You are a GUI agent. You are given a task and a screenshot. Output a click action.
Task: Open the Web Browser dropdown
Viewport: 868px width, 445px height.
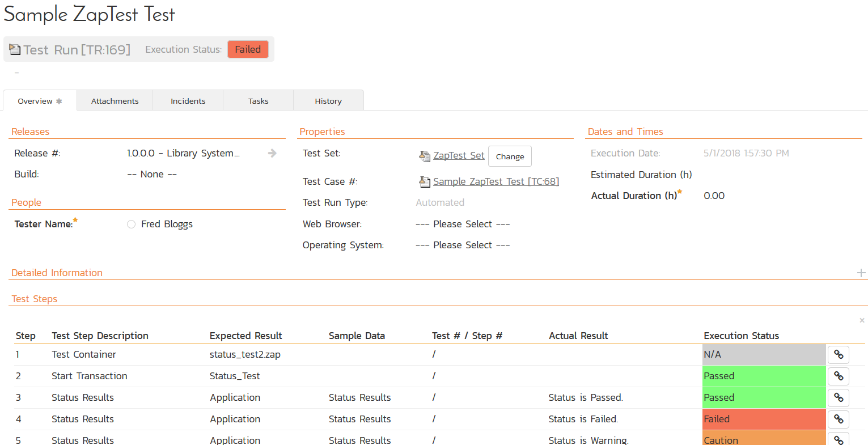pos(463,224)
